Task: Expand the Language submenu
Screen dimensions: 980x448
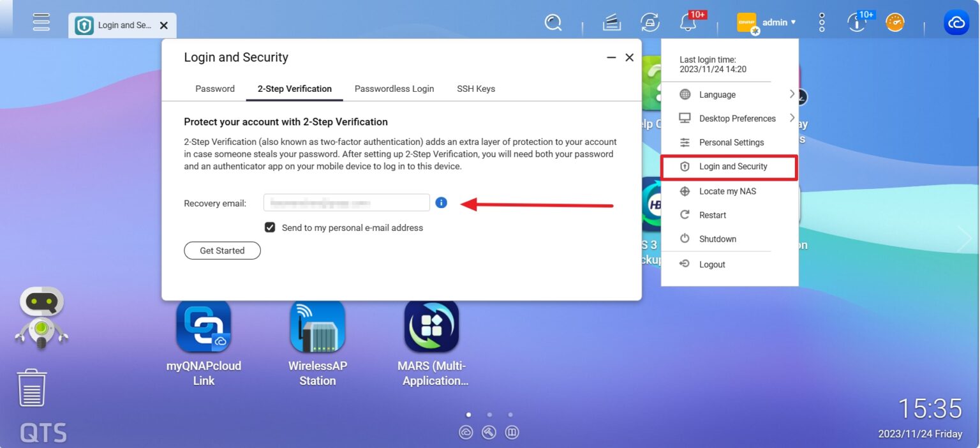Action: [x=729, y=94]
